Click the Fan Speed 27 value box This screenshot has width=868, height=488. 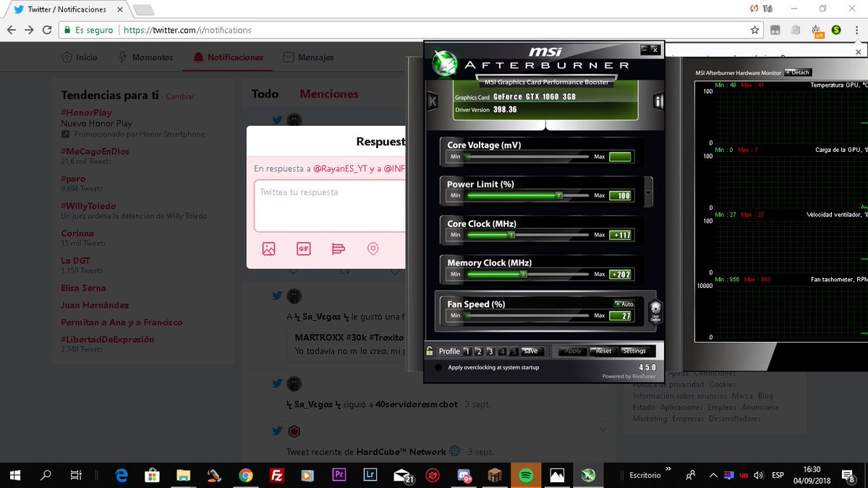pos(621,316)
